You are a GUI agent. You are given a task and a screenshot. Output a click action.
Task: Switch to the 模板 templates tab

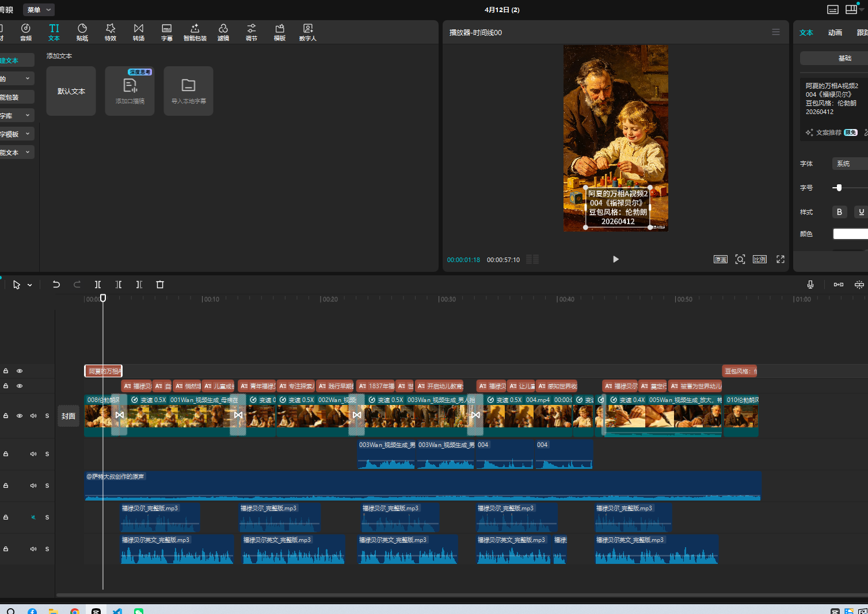(x=280, y=32)
